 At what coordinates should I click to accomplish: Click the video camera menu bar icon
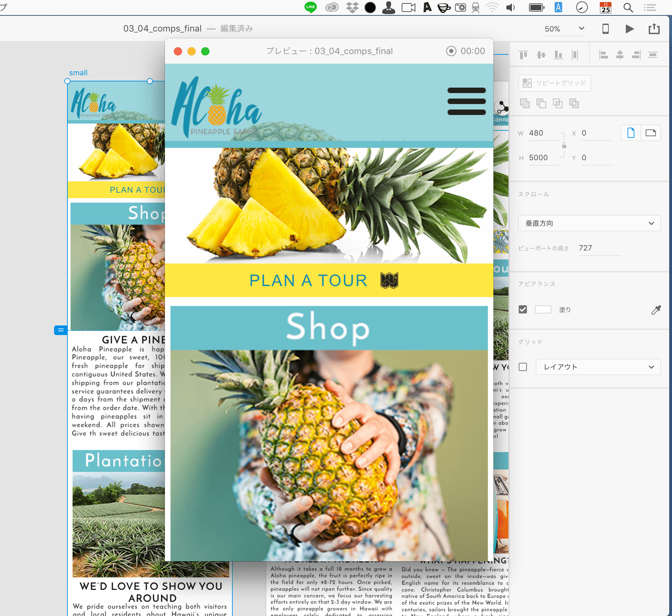[409, 8]
